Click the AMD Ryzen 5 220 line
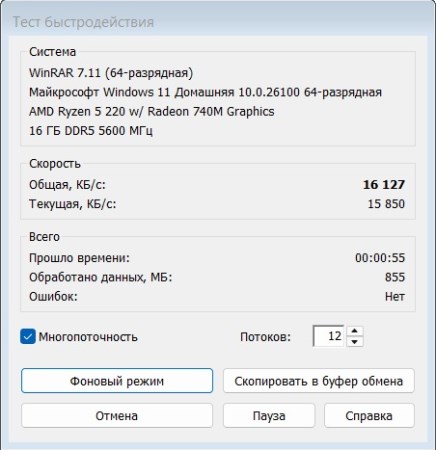The height and width of the screenshot is (450, 436). click(x=152, y=112)
